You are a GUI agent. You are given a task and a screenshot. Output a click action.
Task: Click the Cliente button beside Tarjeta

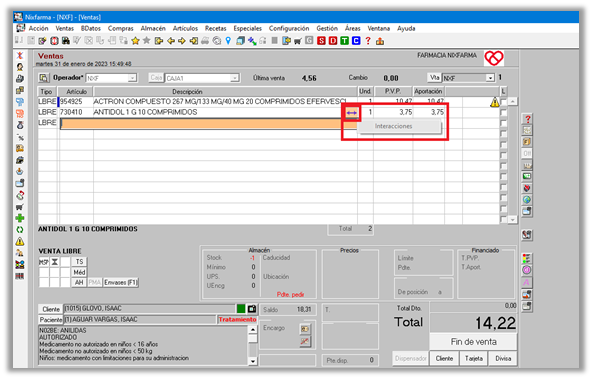click(x=444, y=358)
